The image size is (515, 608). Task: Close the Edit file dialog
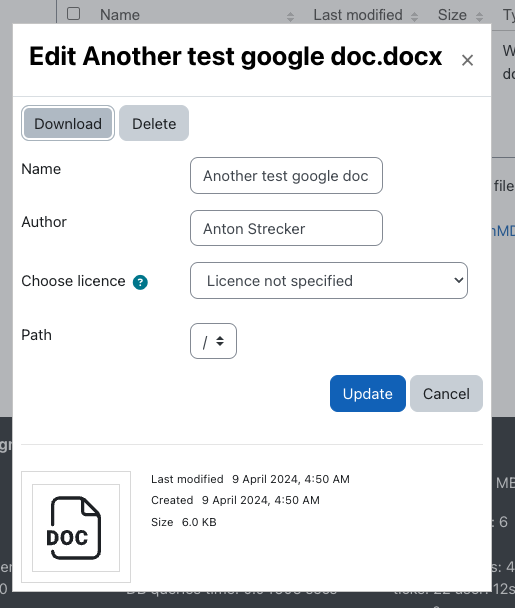click(467, 60)
